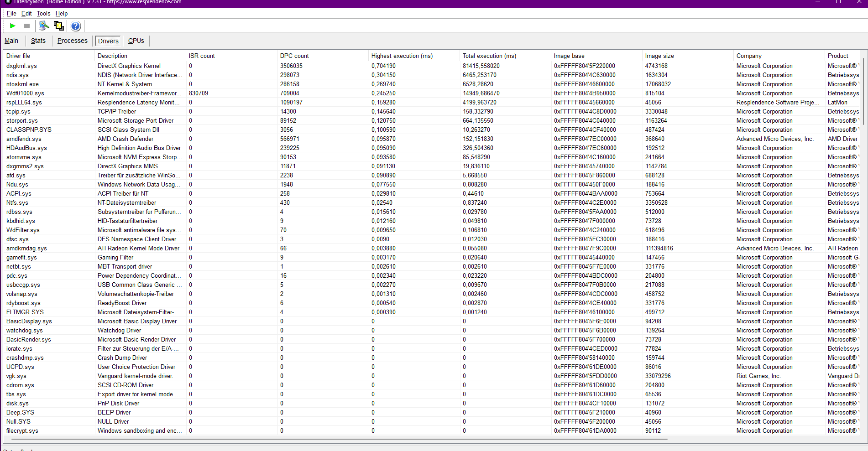The height and width of the screenshot is (451, 868).
Task: Sort by the Image size column header
Action: [688, 56]
